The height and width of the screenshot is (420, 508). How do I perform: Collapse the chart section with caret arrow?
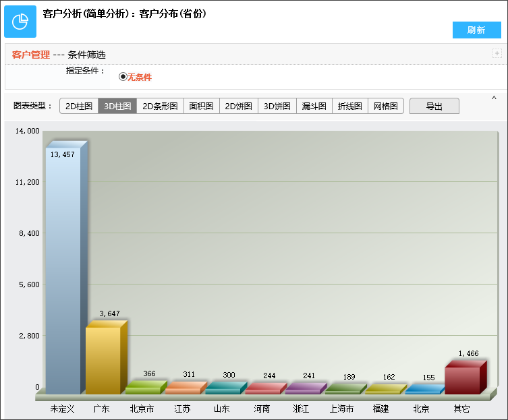click(x=494, y=99)
